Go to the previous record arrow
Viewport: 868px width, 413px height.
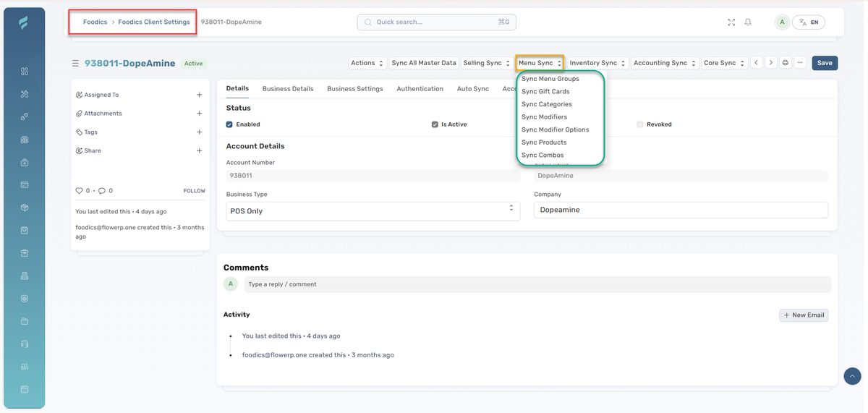point(756,63)
